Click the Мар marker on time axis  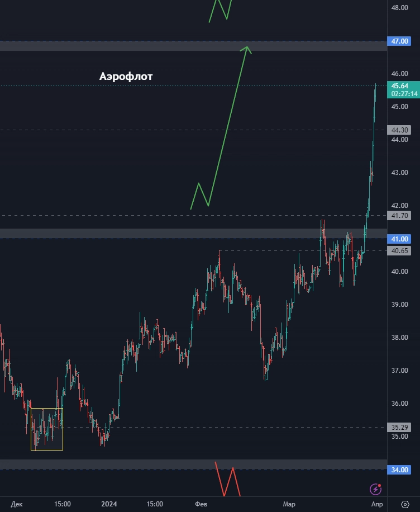click(x=289, y=504)
